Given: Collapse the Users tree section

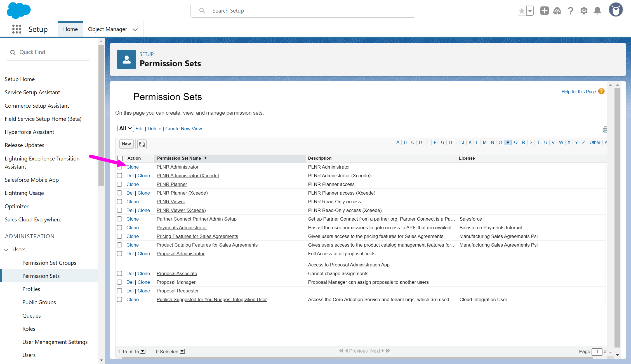Looking at the screenshot, I should click(6, 250).
